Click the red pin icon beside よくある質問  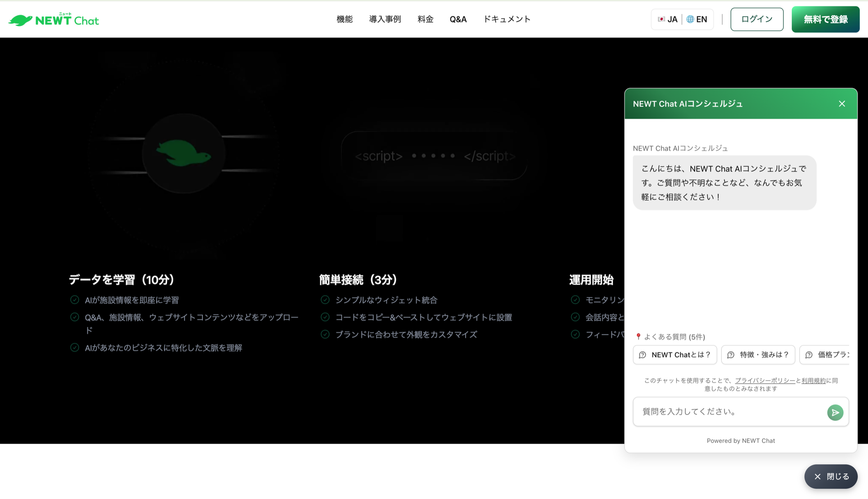[x=638, y=337]
